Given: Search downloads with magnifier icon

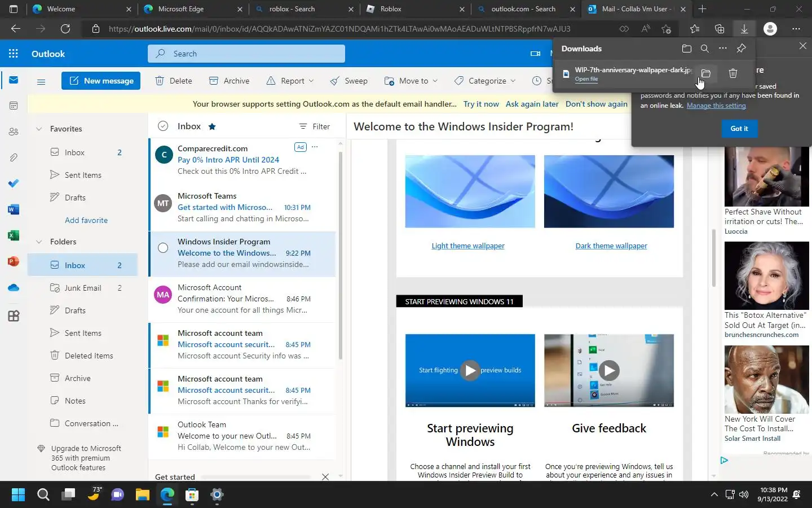Looking at the screenshot, I should tap(704, 49).
